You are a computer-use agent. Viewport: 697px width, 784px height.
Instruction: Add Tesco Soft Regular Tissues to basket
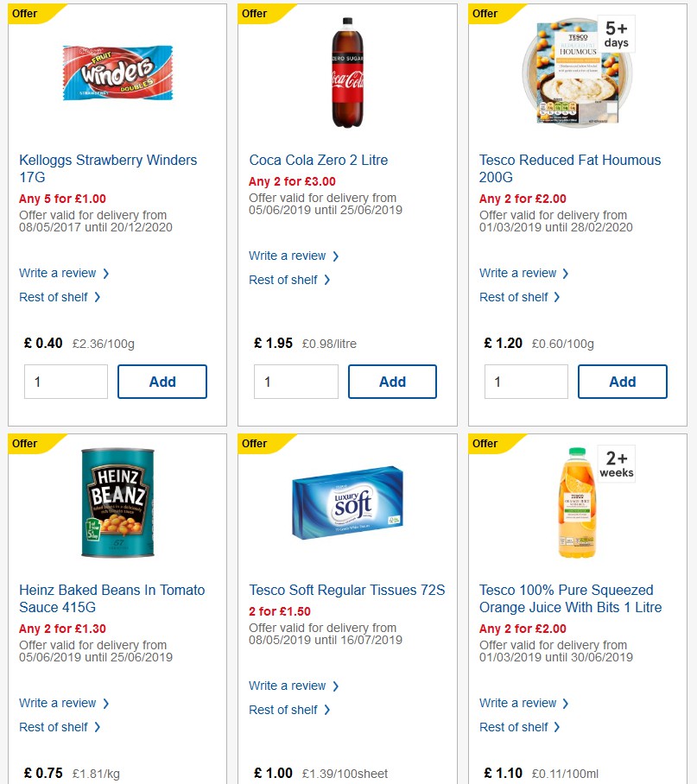coord(392,781)
